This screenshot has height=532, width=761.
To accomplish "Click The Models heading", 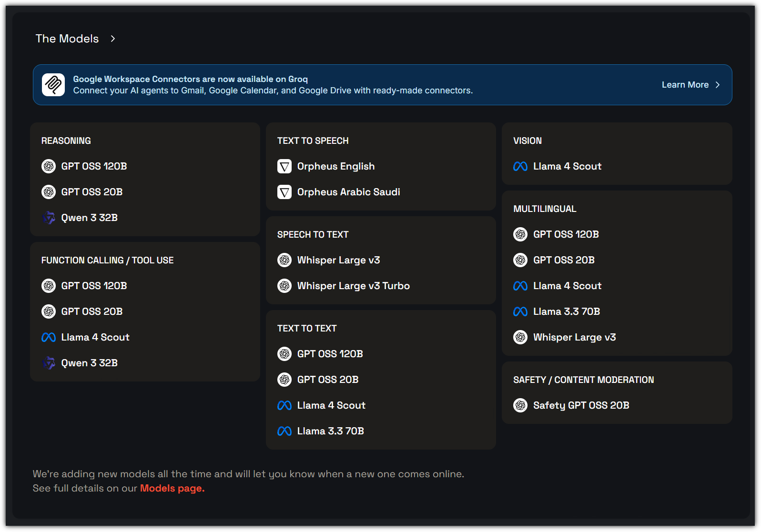I will (67, 39).
